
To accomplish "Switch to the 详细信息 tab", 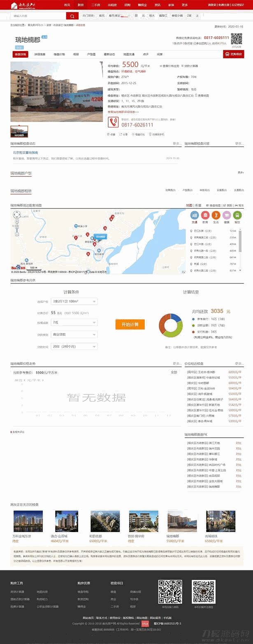I will 40,54.
